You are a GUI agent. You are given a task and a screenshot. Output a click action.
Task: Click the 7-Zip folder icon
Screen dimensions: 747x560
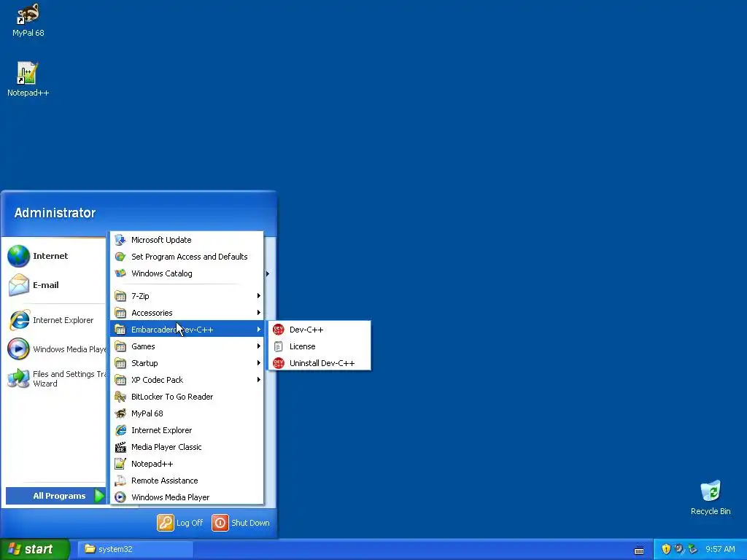120,296
